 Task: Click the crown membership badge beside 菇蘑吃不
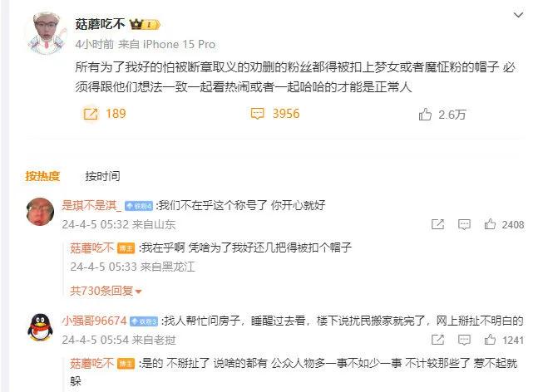click(145, 24)
